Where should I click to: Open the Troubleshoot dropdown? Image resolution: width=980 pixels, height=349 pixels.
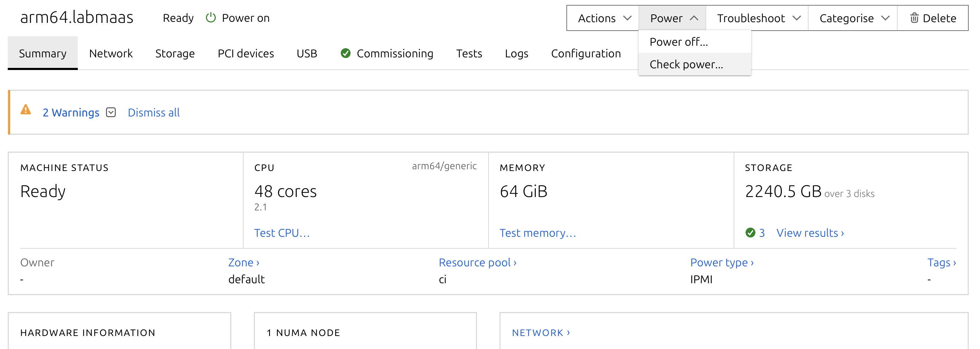pyautogui.click(x=758, y=18)
